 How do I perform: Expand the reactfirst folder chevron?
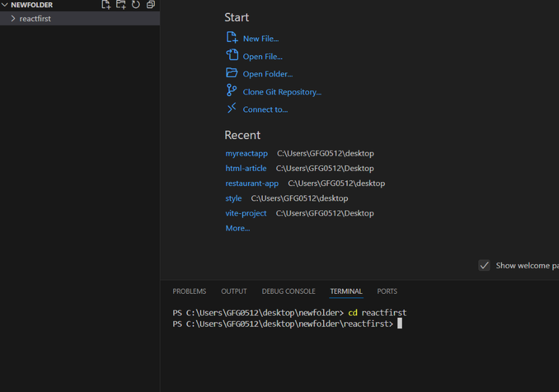[13, 18]
